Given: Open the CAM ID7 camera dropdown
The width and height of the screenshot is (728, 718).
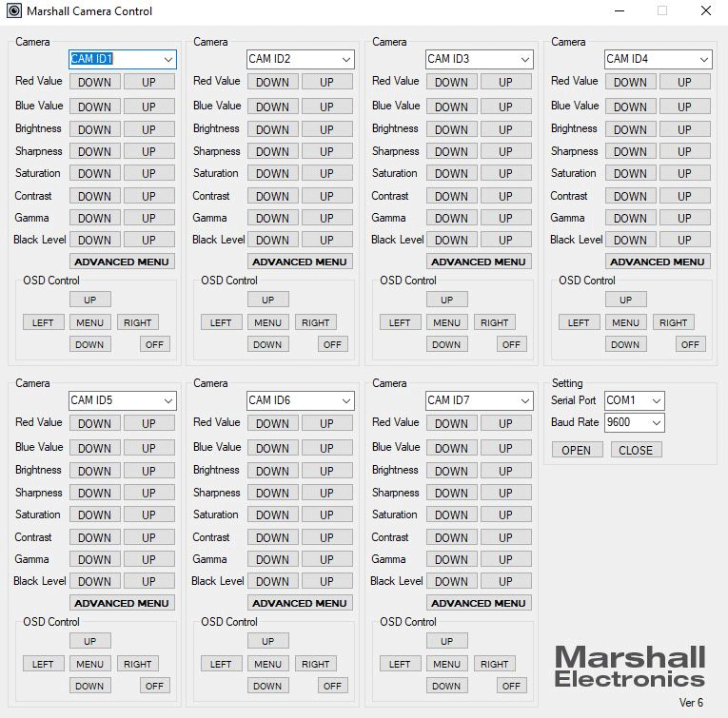Looking at the screenshot, I should pos(479,400).
